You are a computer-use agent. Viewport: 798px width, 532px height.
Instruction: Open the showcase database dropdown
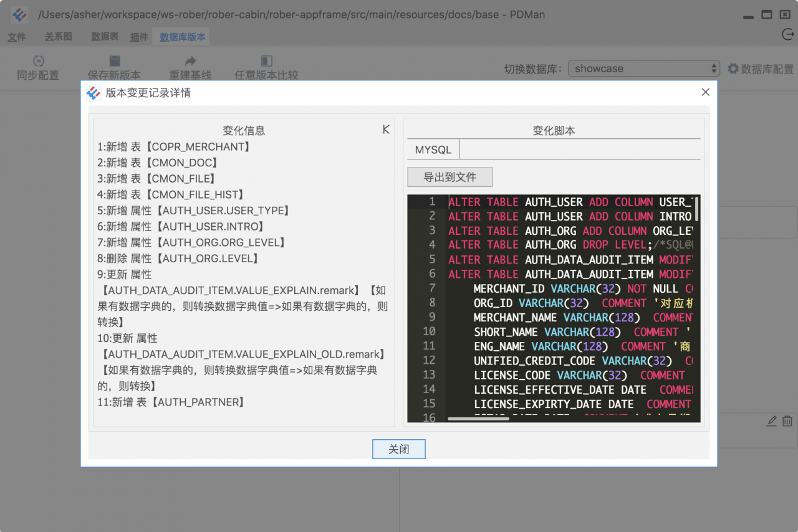point(643,69)
